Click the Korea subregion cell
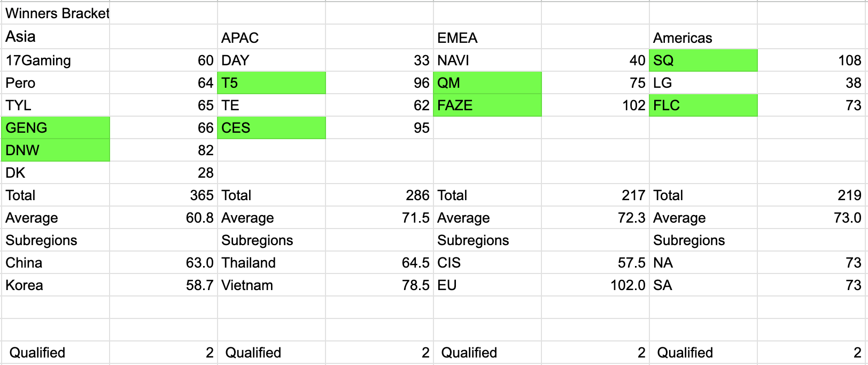This screenshot has height=365, width=868. coord(56,285)
